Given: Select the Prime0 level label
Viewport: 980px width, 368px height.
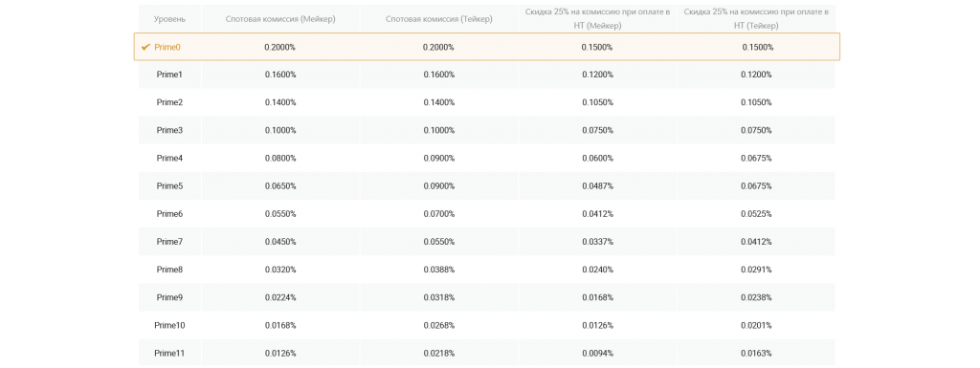Looking at the screenshot, I should pos(167,47).
